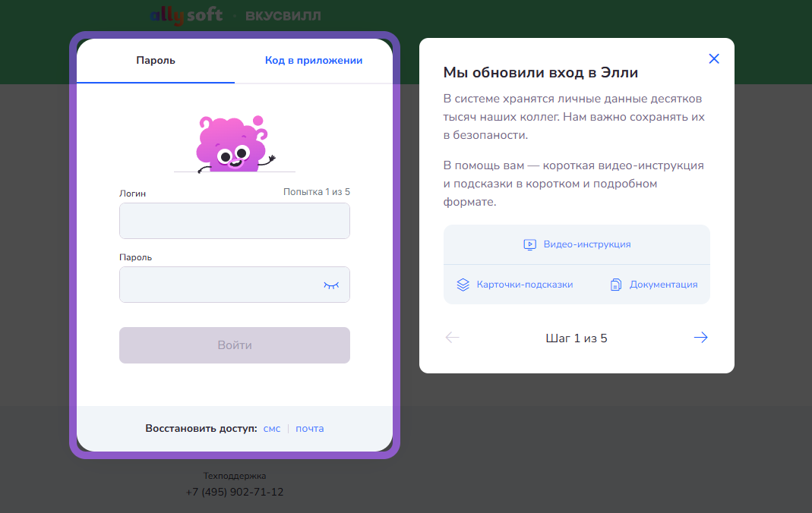Go to next onboarding step arrow
The width and height of the screenshot is (812, 513).
tap(700, 338)
